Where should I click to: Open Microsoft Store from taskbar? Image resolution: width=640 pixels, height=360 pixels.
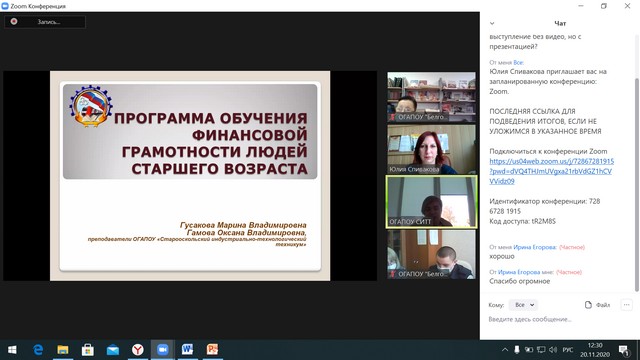[x=88, y=350]
